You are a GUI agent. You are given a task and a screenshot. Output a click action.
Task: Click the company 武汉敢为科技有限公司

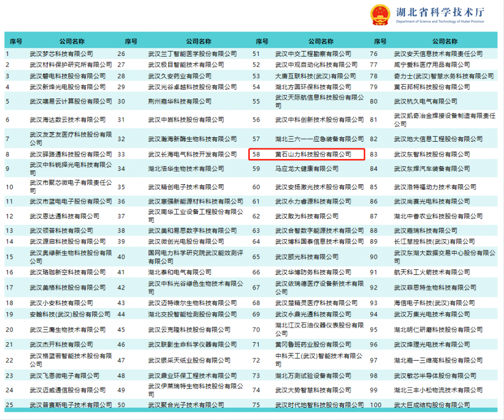point(307,216)
